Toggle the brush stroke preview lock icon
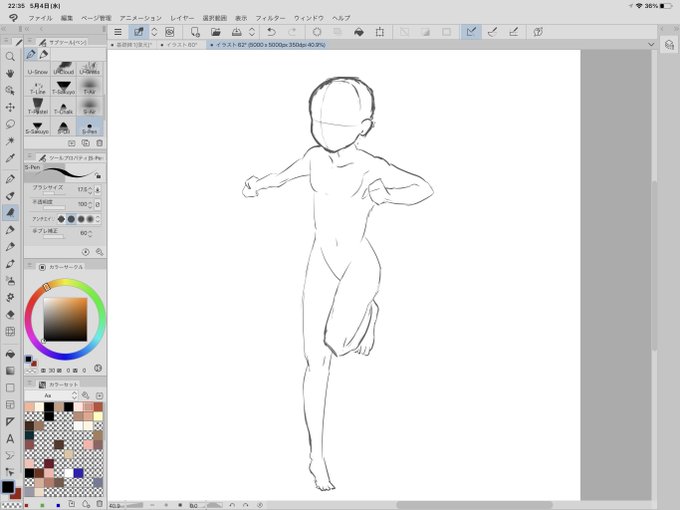The height and width of the screenshot is (510, 680). tap(98, 176)
